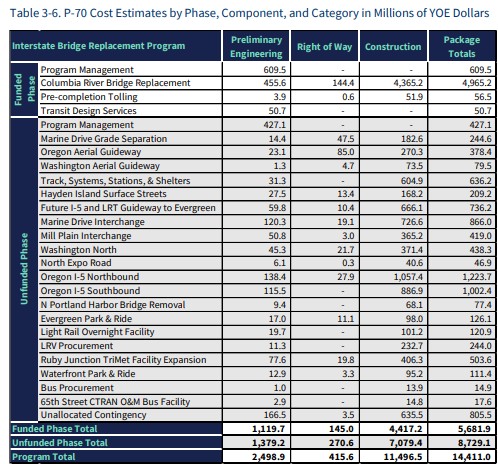498x464 pixels.
Task: Click 'Future I-5 and LRT Guideway to Evergreen'
Action: (x=128, y=208)
